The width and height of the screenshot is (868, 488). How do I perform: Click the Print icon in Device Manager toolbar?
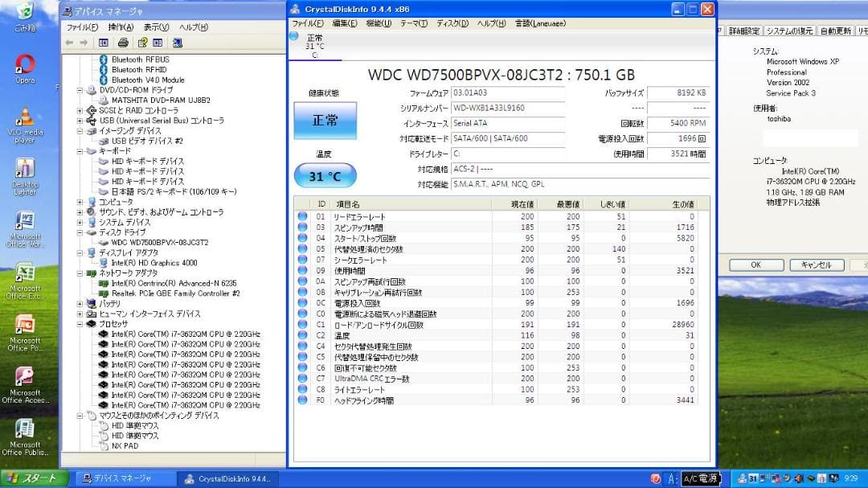(125, 42)
